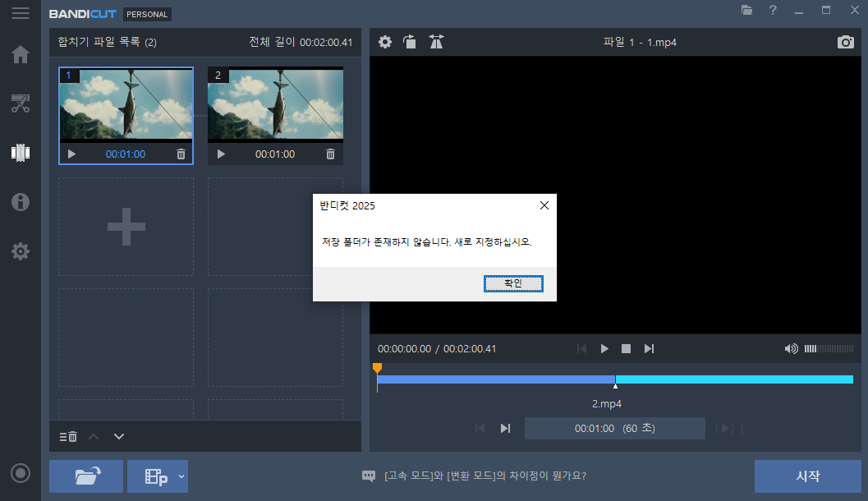Stop the preview playback

tap(626, 349)
